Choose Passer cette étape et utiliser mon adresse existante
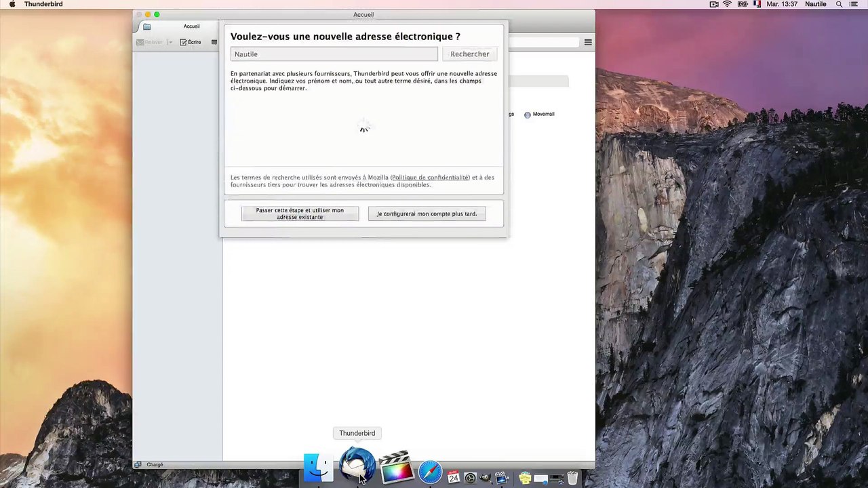This screenshot has width=868, height=488. (300, 213)
